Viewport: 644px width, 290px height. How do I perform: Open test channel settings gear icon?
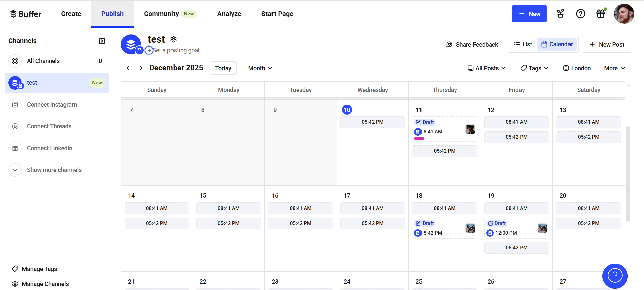[174, 39]
